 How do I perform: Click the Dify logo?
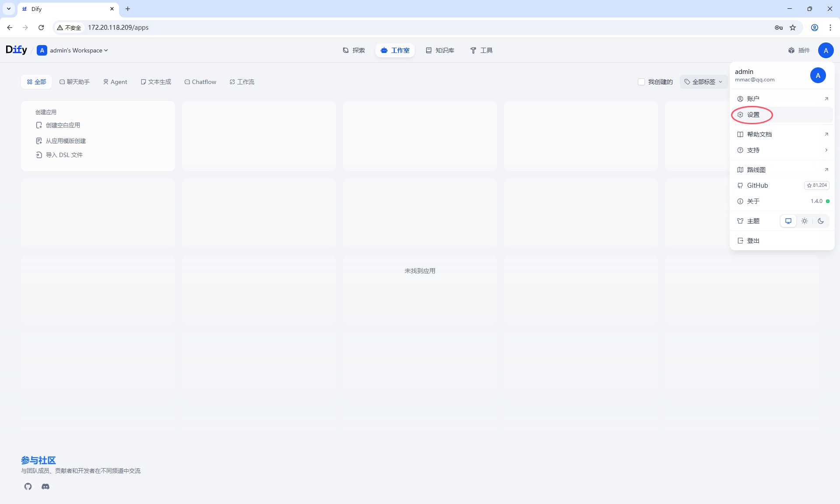[x=16, y=50]
